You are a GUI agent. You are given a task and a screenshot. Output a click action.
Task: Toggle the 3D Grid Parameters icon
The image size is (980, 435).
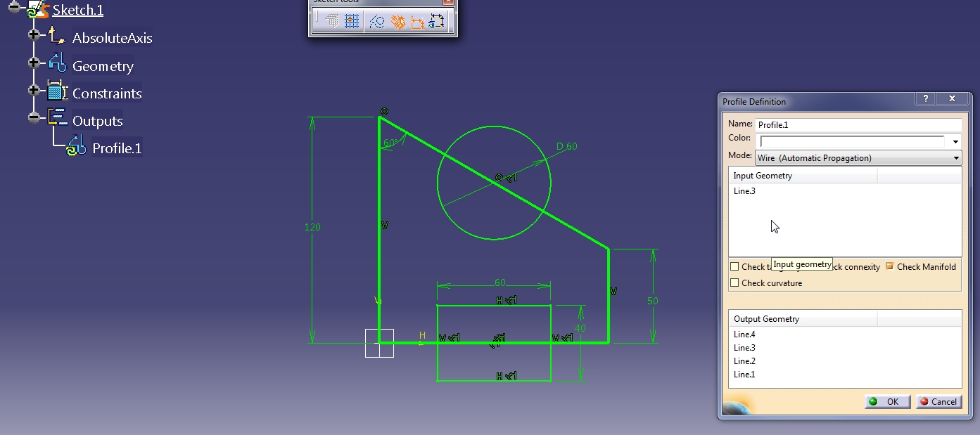[332, 22]
